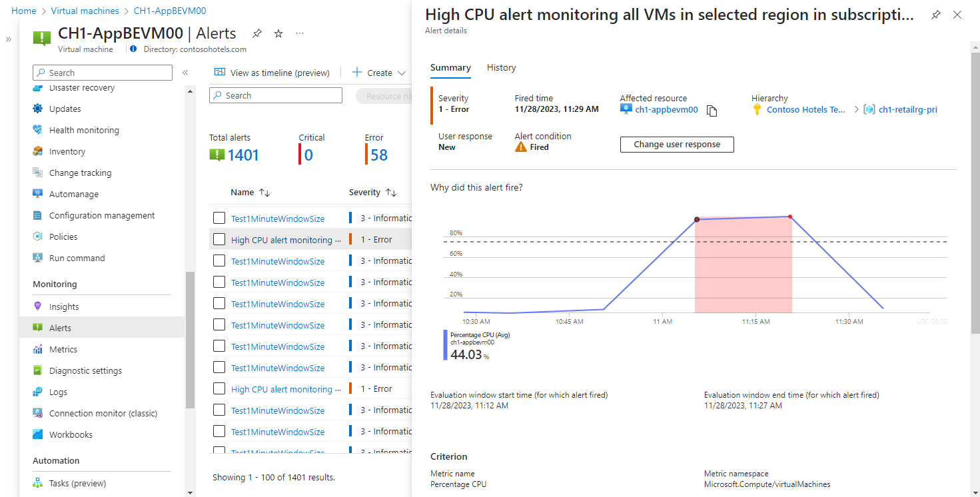Screen dimensions: 980x497
Task: Click the View as timeline icon
Action: [220, 73]
